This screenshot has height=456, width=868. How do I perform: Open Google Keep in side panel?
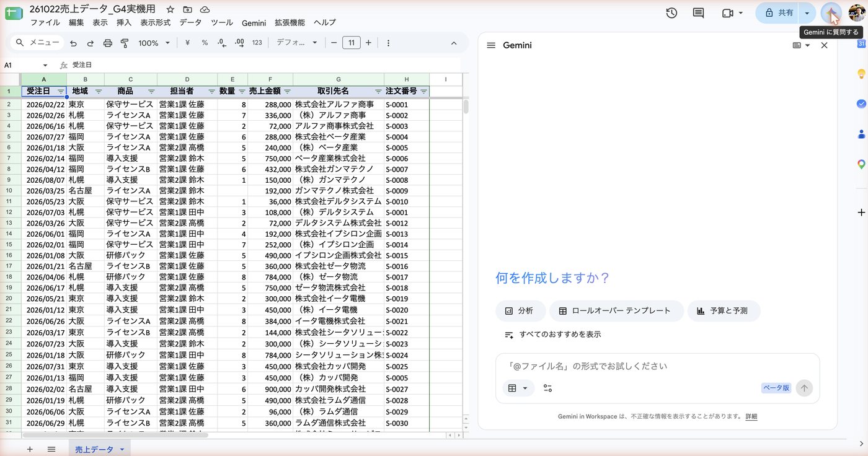pyautogui.click(x=861, y=74)
